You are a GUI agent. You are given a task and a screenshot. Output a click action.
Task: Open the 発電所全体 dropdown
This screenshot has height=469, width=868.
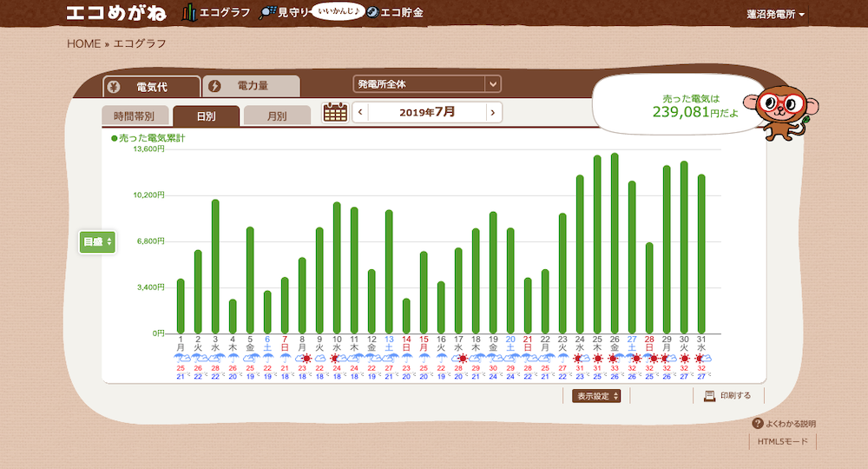point(427,84)
